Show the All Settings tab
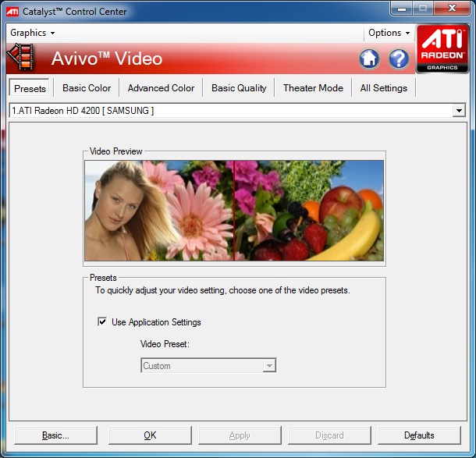 384,88
